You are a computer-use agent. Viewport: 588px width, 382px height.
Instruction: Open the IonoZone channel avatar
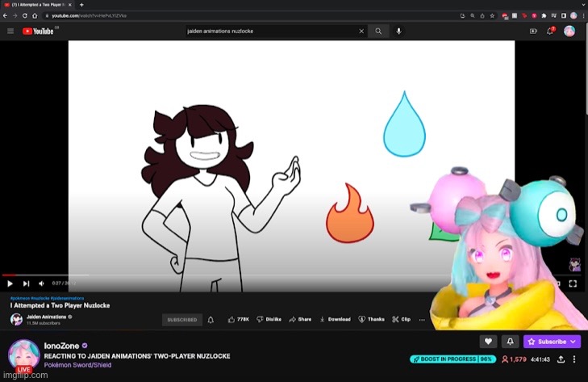pyautogui.click(x=24, y=355)
